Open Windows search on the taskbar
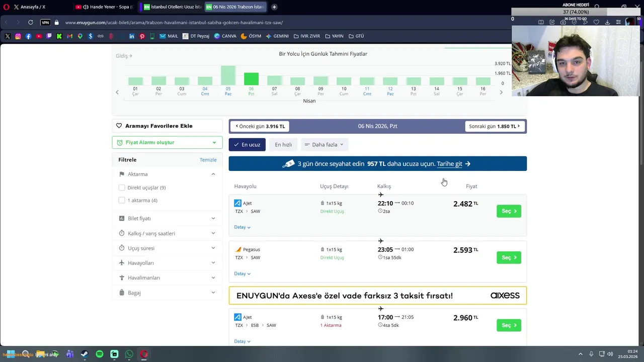The height and width of the screenshot is (362, 644). coord(25,354)
